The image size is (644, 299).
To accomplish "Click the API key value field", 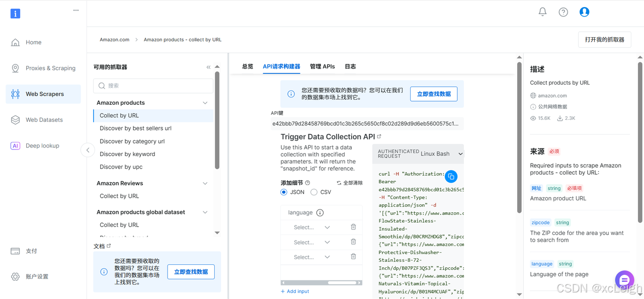I will click(367, 123).
